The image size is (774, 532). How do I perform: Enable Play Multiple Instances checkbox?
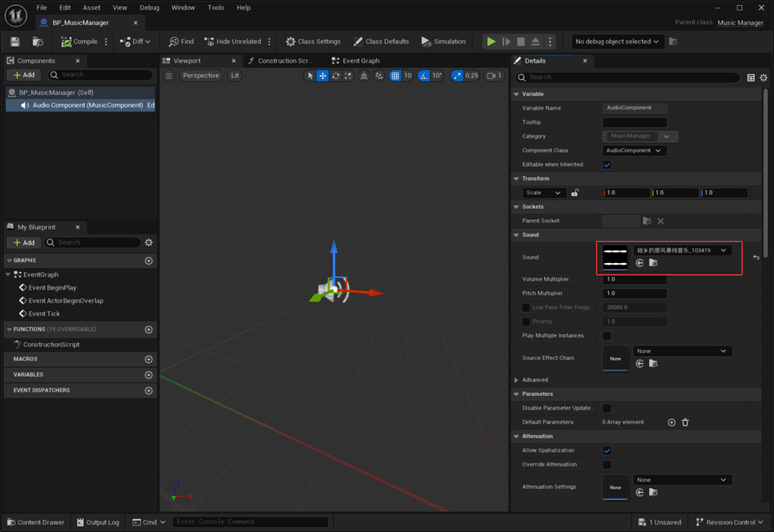click(607, 336)
